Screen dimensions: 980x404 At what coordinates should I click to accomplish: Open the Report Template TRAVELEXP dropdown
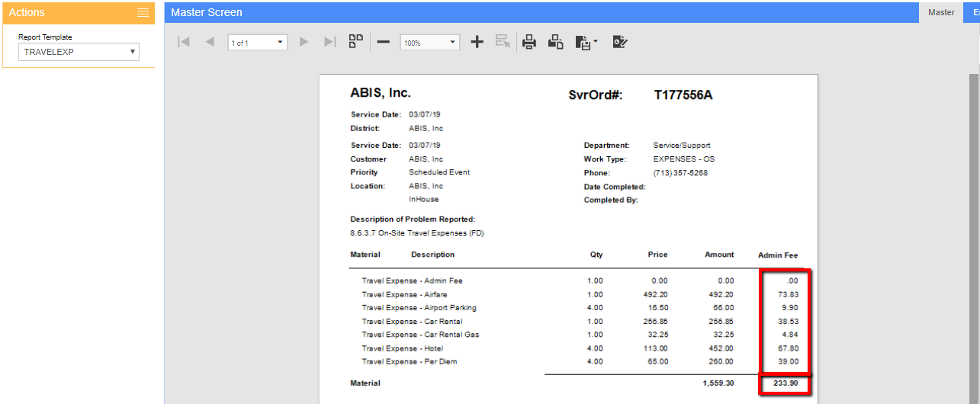click(x=79, y=52)
